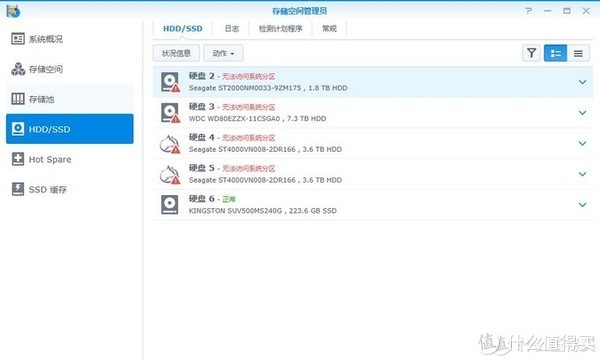Switch to HDD/SSD tab
Image resolution: width=600 pixels, height=360 pixels.
[x=183, y=29]
